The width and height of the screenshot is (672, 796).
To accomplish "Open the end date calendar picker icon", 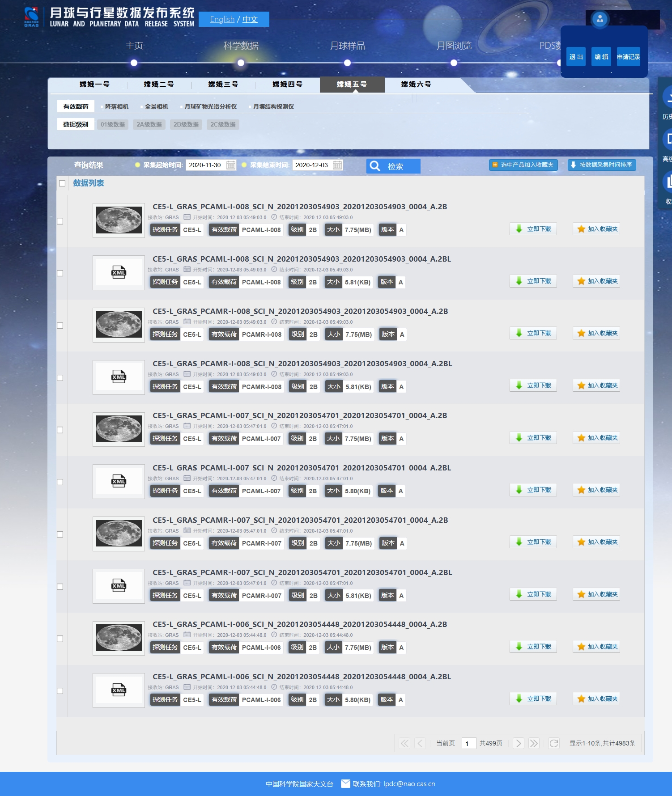I will click(x=337, y=165).
